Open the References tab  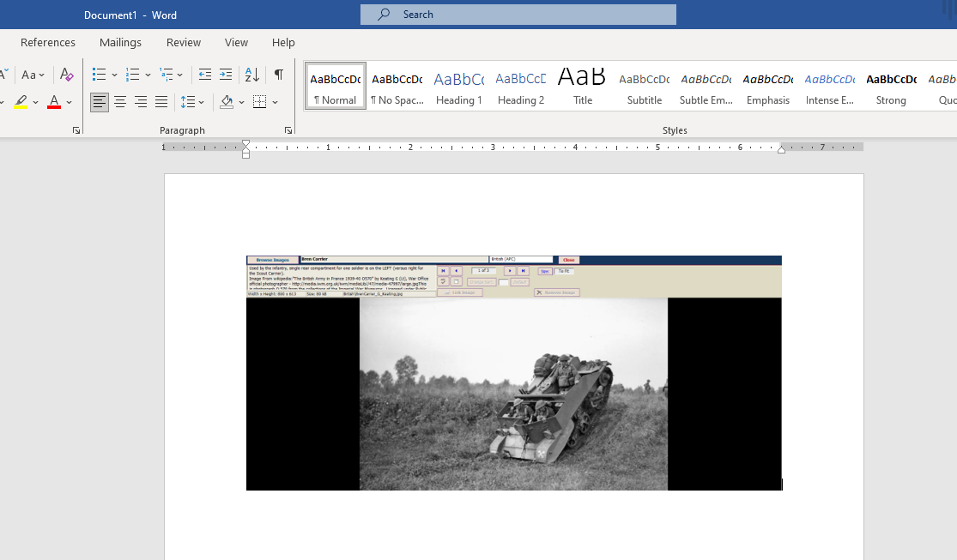(48, 42)
